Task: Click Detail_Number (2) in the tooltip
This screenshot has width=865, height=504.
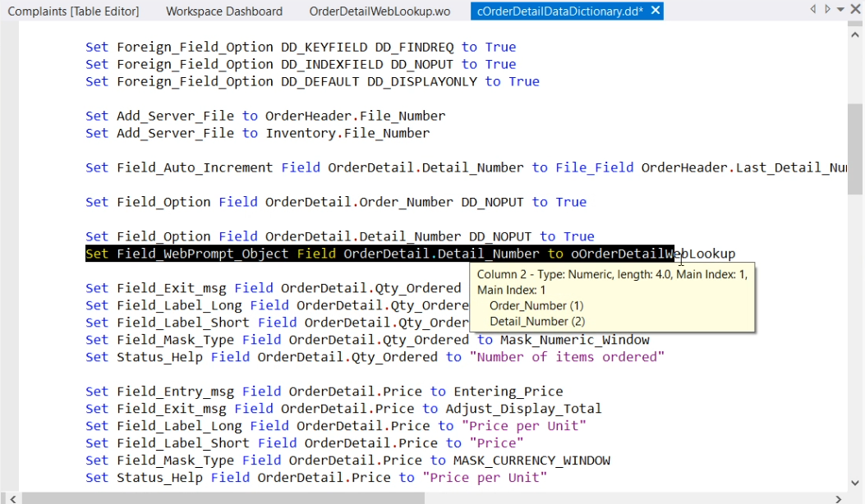Action: click(536, 321)
